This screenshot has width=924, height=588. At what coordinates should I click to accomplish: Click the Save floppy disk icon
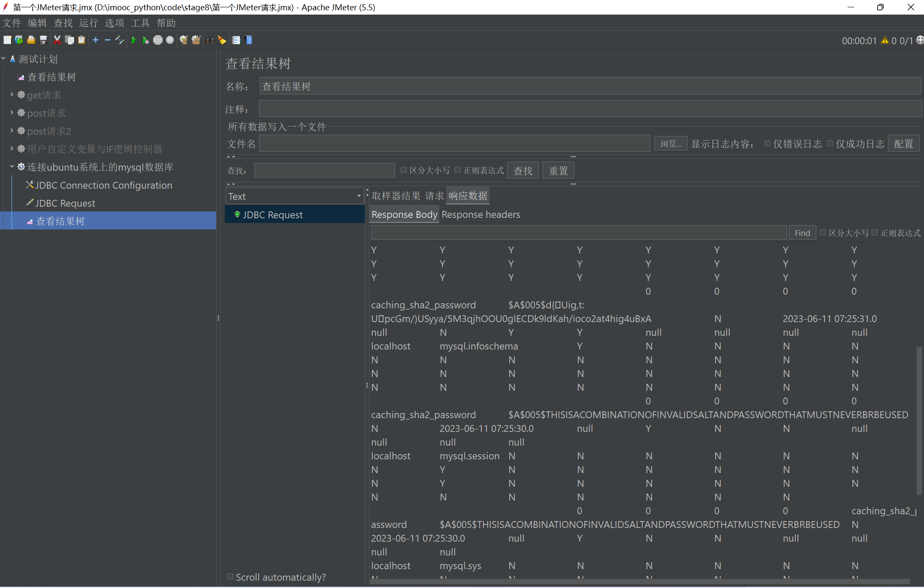pos(43,40)
